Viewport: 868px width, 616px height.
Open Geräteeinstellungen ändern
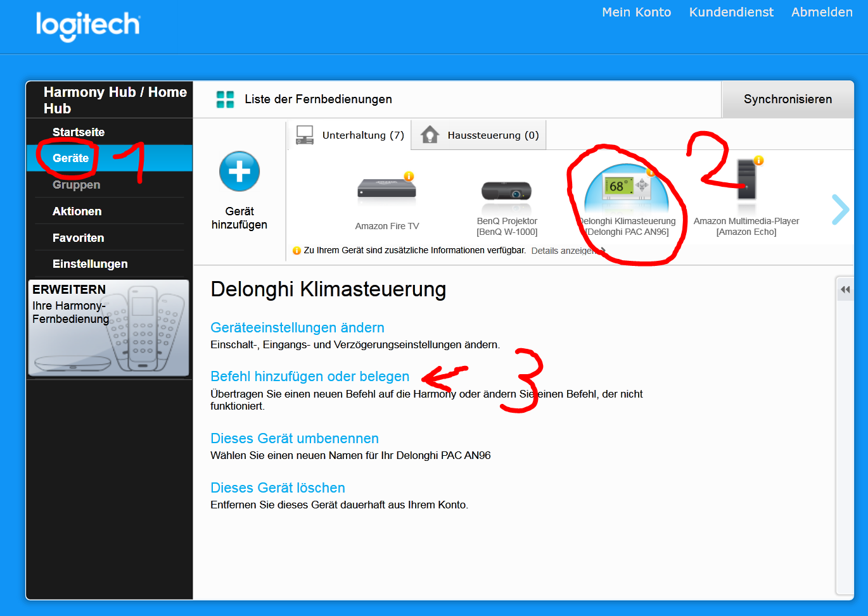(x=297, y=327)
